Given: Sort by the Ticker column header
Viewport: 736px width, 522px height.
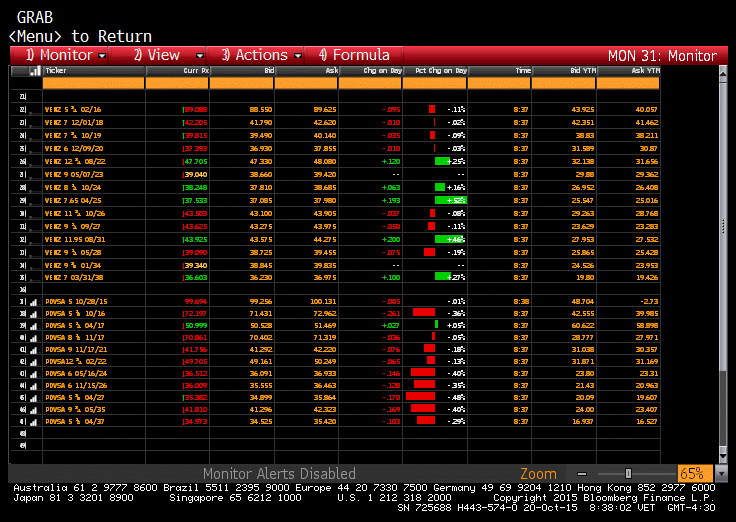Looking at the screenshot, I should pos(93,71).
